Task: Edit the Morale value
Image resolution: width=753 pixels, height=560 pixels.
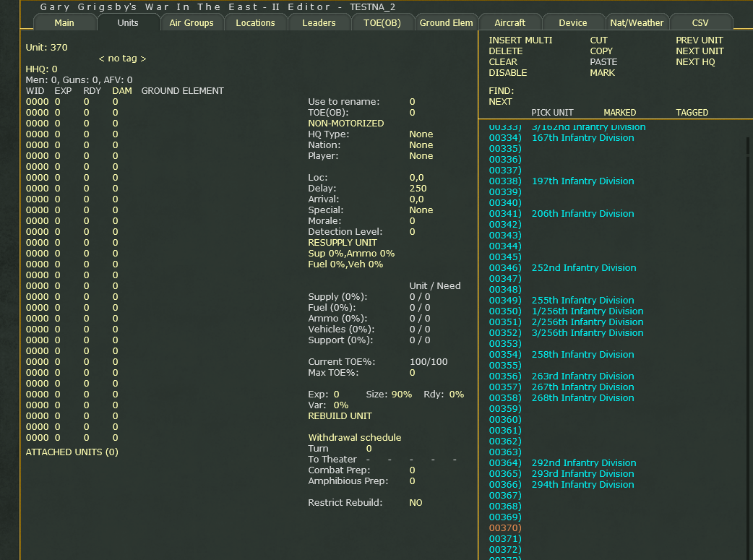Action: [412, 221]
